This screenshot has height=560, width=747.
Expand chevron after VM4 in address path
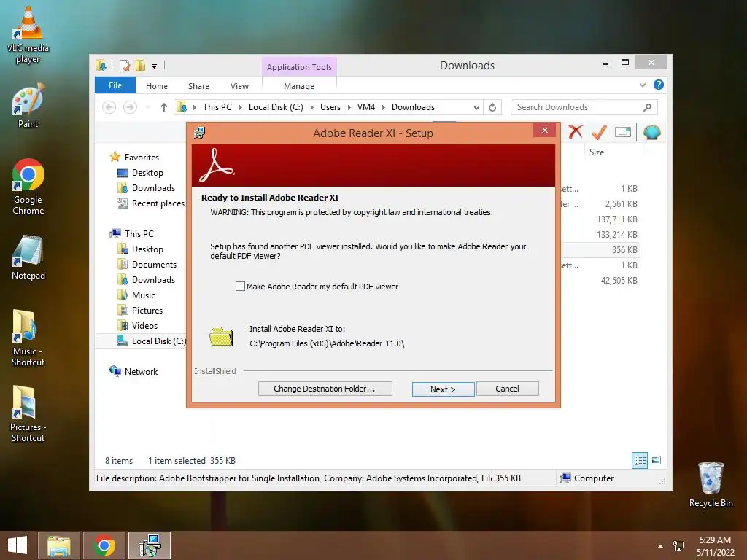[383, 108]
